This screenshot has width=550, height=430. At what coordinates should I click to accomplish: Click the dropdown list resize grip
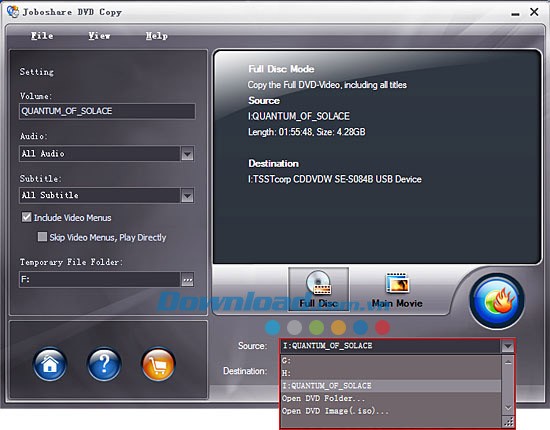(x=508, y=421)
